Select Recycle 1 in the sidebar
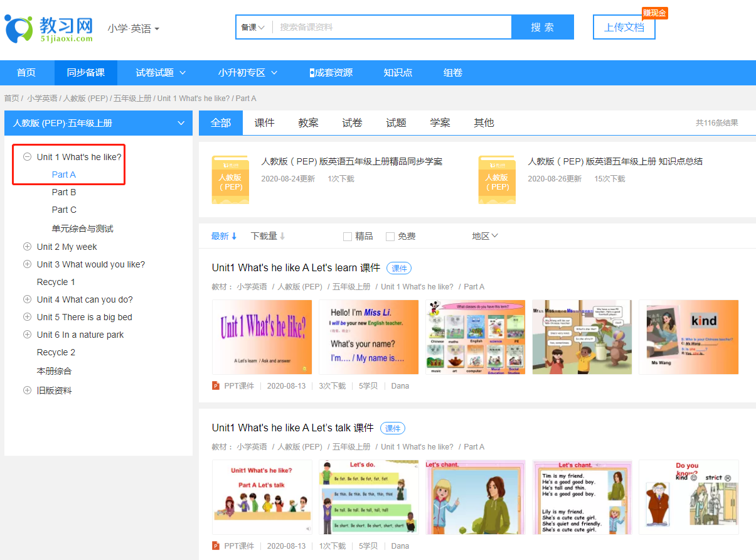The width and height of the screenshot is (756, 560). (56, 282)
